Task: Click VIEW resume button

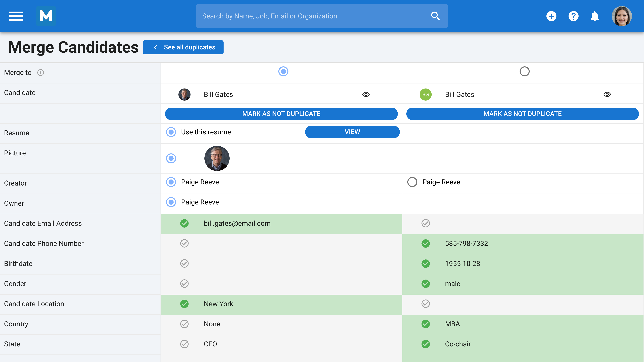Action: coord(352,132)
